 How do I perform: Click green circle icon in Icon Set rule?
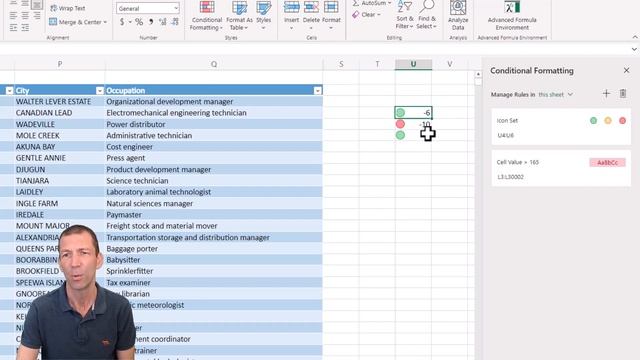[x=593, y=120]
